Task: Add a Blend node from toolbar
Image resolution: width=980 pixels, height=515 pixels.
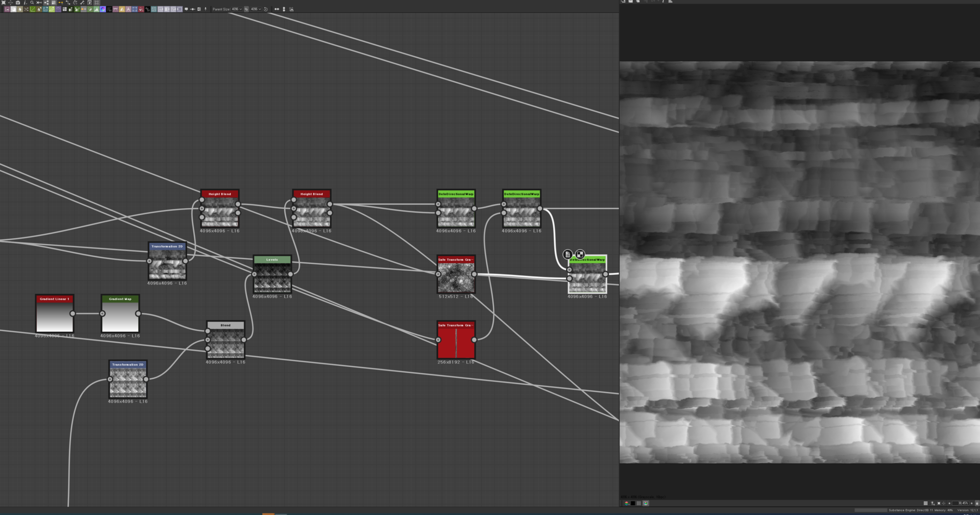Action: pyautogui.click(x=13, y=9)
